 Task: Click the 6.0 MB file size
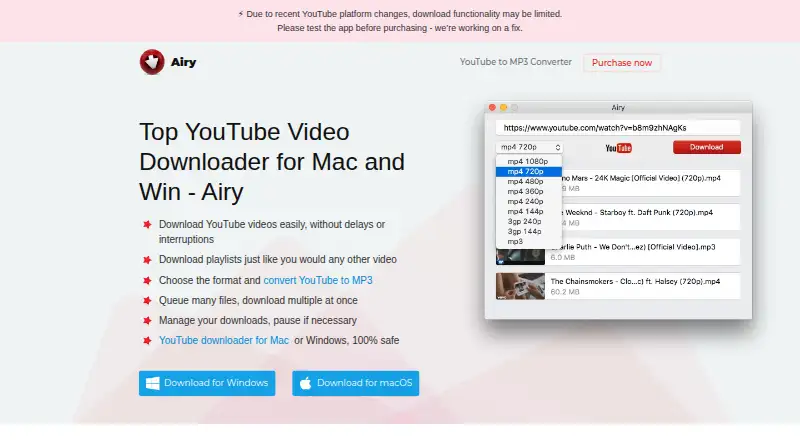tap(563, 257)
